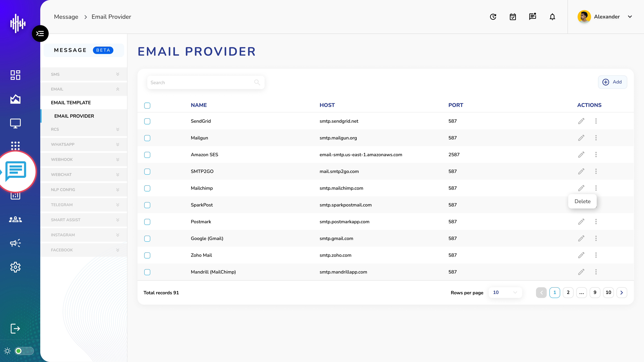The width and height of the screenshot is (644, 362).
Task: Click the waveform app logo
Action: click(18, 23)
